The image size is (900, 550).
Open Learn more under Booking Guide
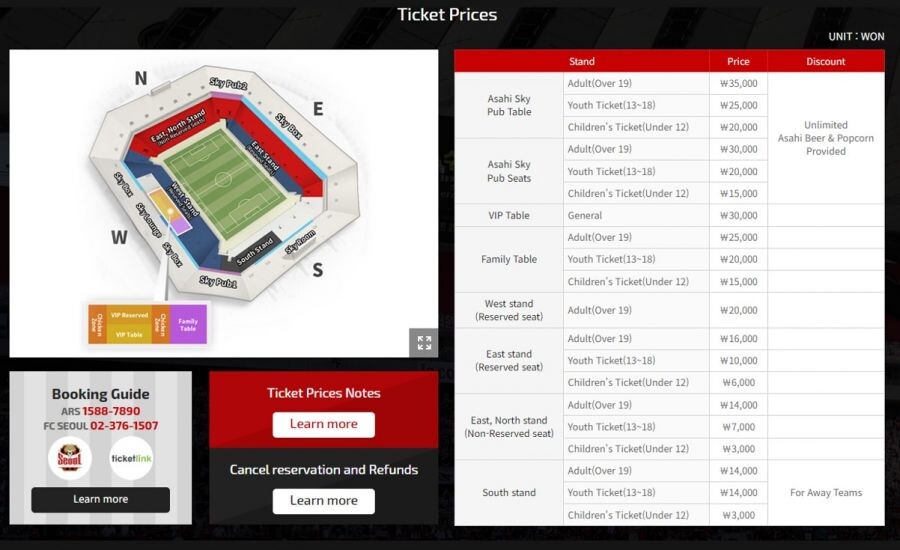click(x=100, y=499)
